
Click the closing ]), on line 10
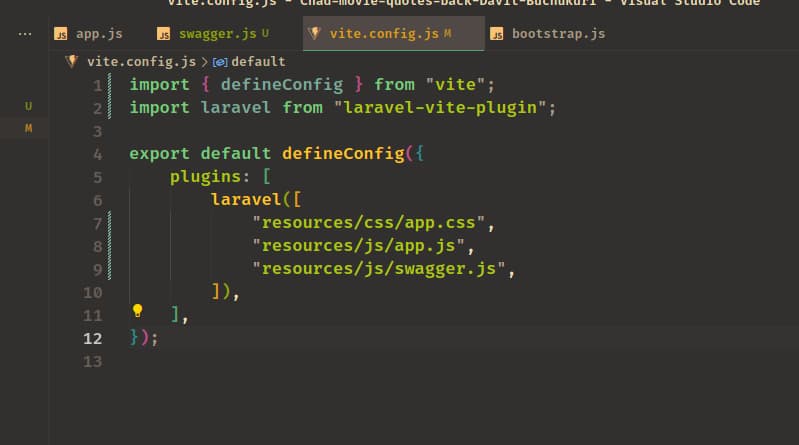point(225,292)
